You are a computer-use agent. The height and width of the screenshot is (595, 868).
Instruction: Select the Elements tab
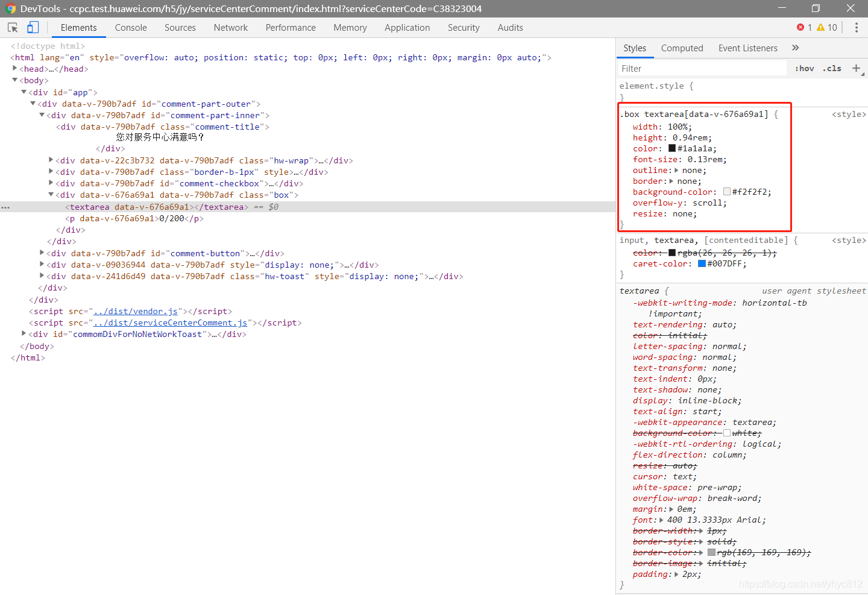[79, 28]
